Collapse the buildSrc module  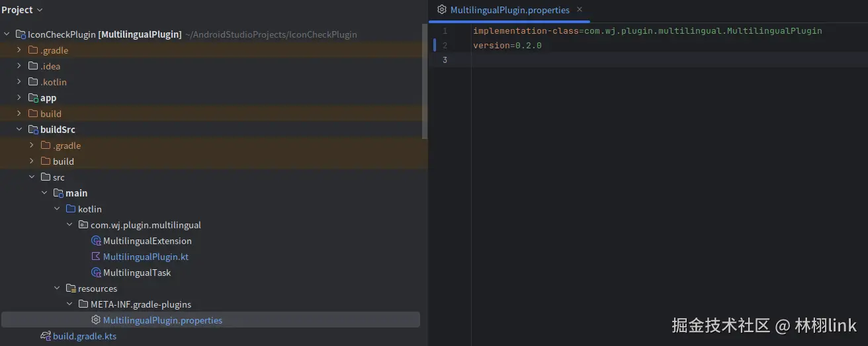tap(19, 130)
